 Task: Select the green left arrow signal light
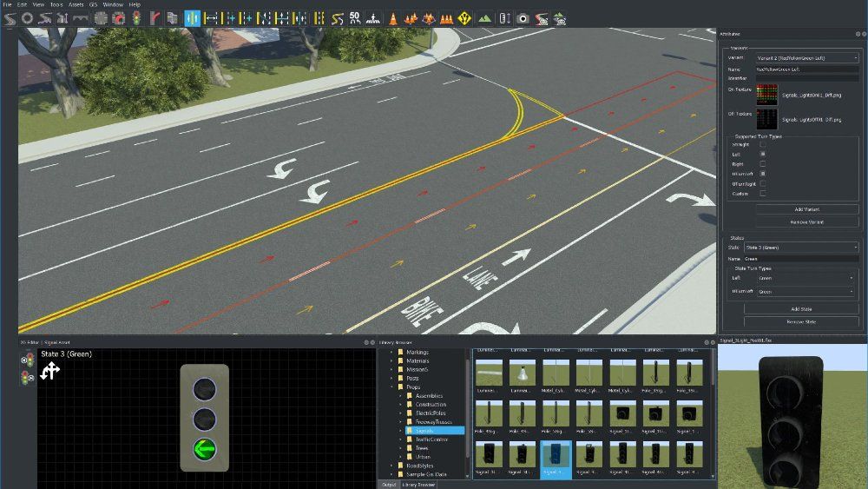(x=204, y=449)
